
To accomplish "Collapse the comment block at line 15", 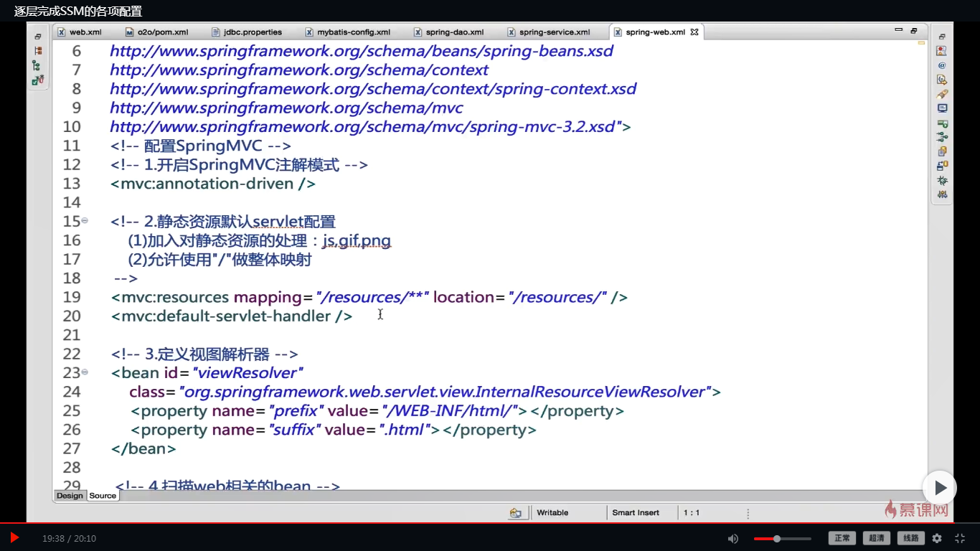I will pyautogui.click(x=85, y=220).
